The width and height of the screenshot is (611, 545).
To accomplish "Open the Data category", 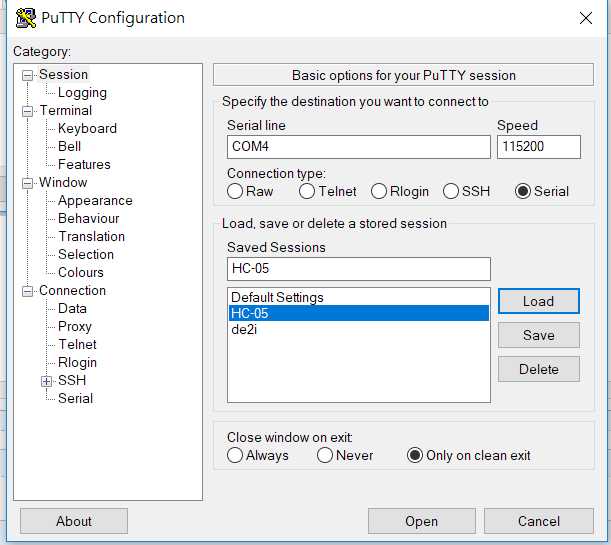I will coord(72,309).
